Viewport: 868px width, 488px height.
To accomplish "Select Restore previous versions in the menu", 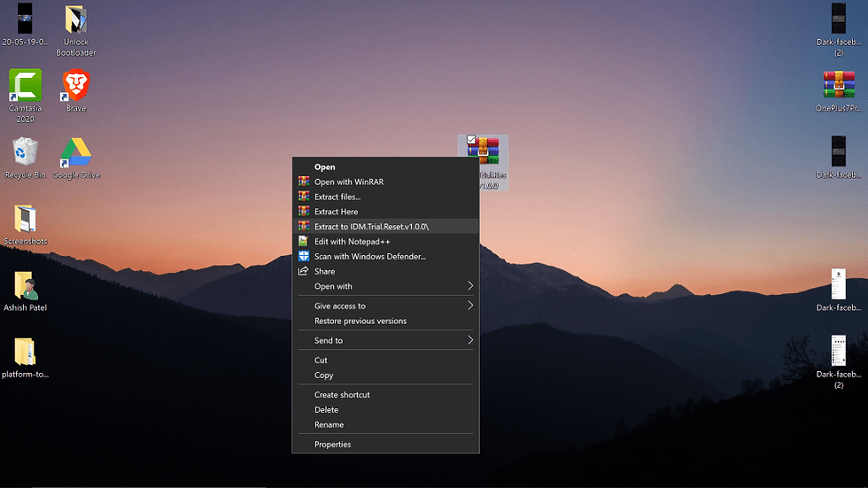I will point(385,321).
